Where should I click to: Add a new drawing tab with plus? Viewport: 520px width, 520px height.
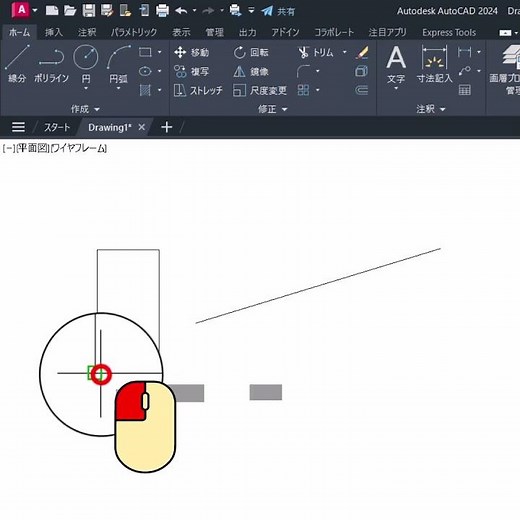pyautogui.click(x=166, y=127)
